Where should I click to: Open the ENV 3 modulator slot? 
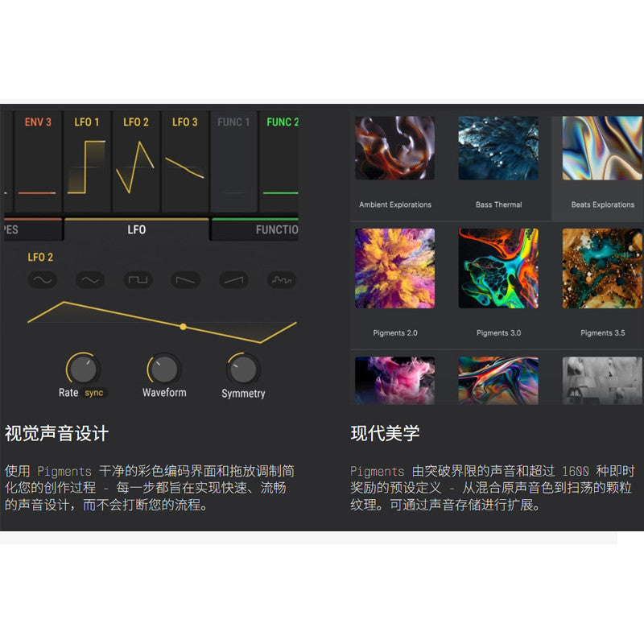click(38, 162)
